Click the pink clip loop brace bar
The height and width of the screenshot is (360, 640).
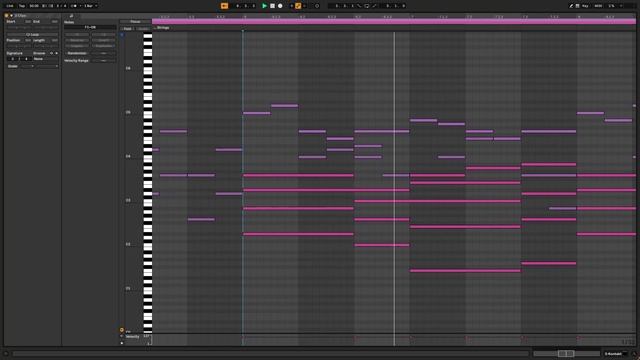pos(394,22)
